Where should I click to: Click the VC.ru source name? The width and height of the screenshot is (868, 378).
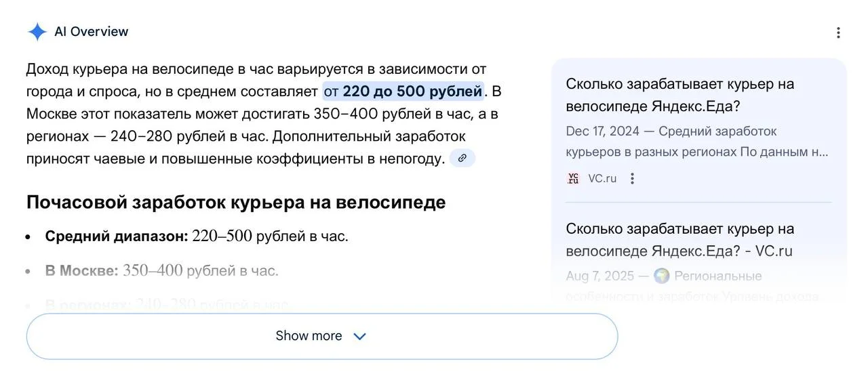[602, 179]
